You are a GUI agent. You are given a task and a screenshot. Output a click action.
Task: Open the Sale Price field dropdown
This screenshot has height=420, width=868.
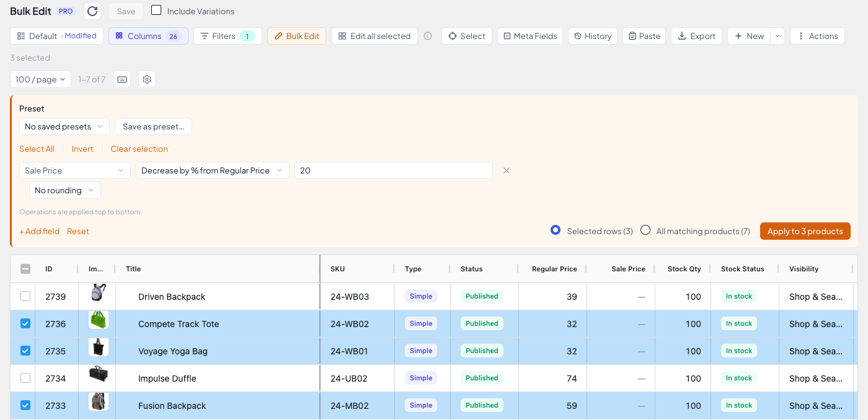pos(75,170)
